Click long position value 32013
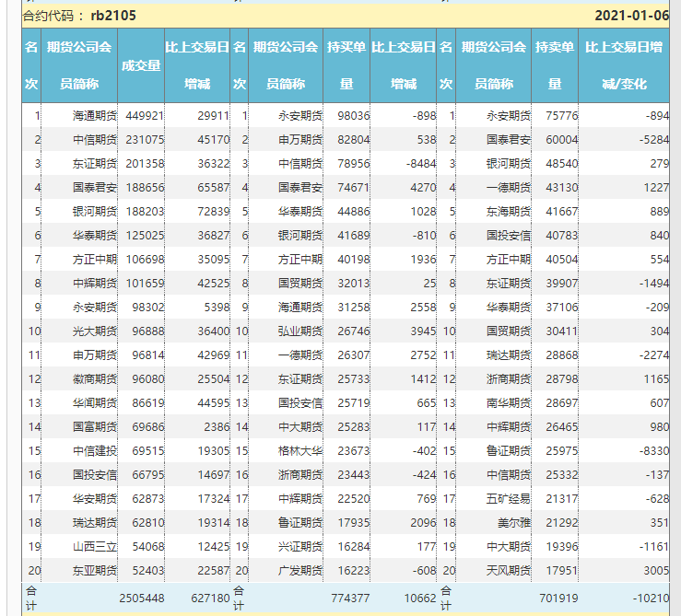Viewport: 681px width, 616px height. click(x=354, y=283)
